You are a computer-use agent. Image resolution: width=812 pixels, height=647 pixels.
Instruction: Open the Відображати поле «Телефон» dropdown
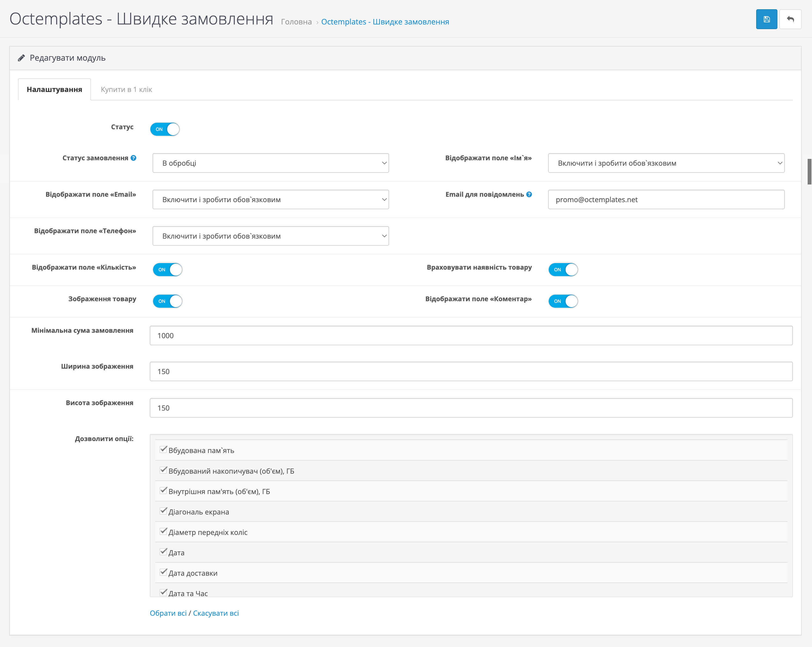tap(270, 236)
